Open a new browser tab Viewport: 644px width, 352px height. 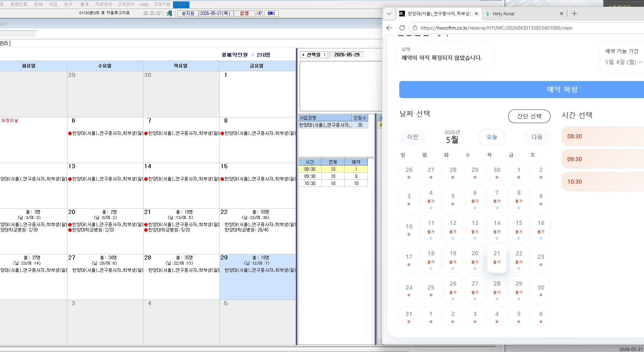point(574,14)
